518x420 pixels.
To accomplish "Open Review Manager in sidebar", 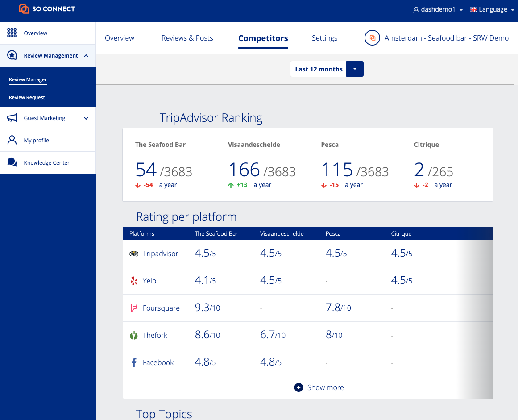I will pyautogui.click(x=28, y=79).
